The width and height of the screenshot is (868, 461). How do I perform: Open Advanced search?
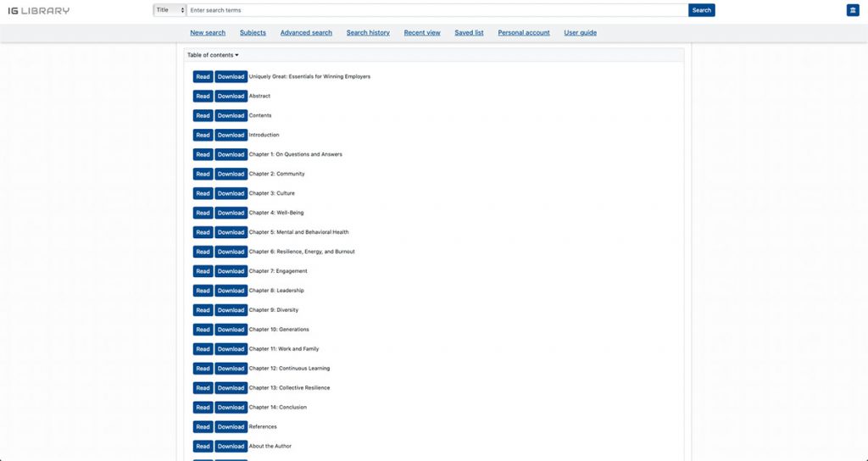pos(306,33)
